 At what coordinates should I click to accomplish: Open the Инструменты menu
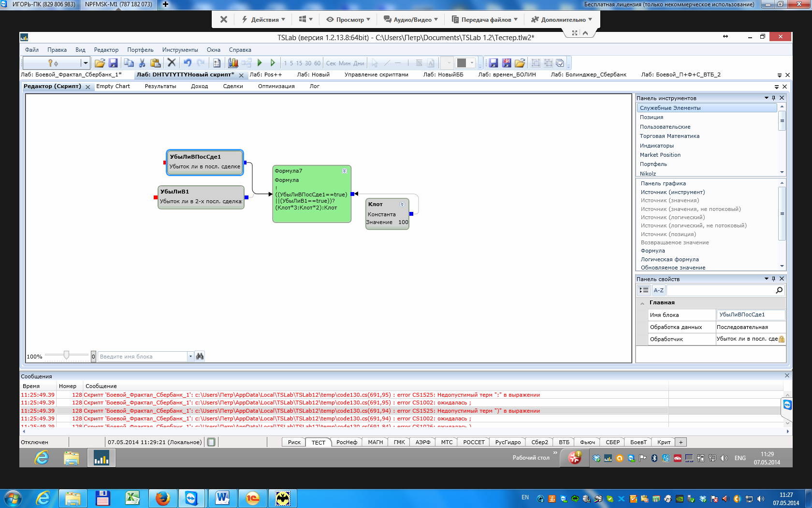(180, 50)
